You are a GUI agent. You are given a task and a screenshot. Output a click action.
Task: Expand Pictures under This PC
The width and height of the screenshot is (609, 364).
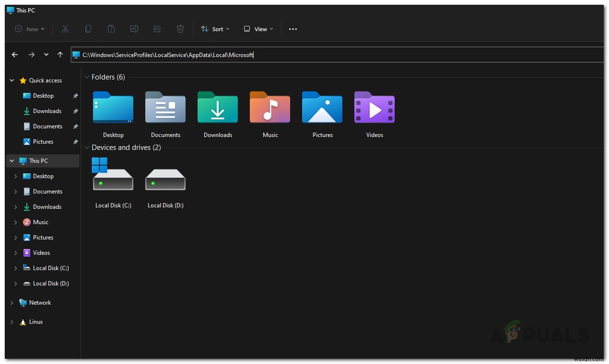(x=15, y=238)
